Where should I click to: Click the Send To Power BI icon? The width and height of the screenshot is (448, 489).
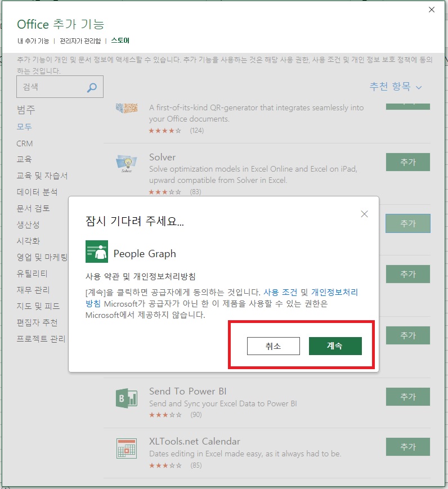(126, 398)
